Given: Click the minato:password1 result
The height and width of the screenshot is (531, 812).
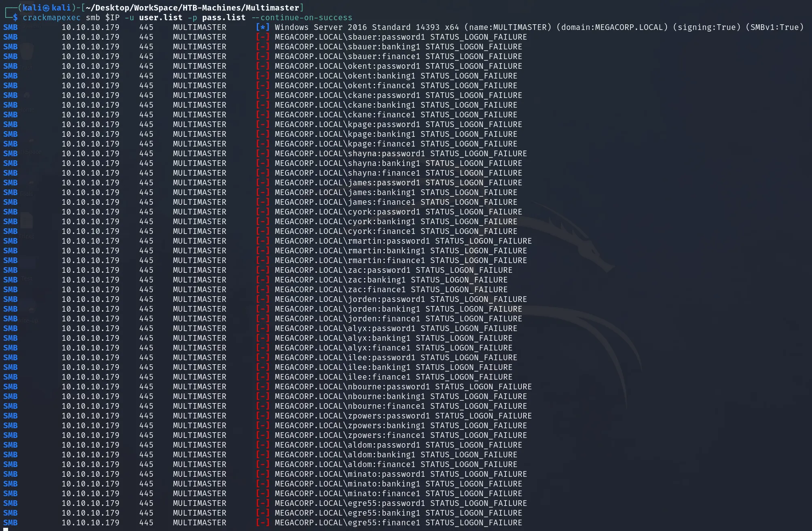Looking at the screenshot, I should click(401, 474).
